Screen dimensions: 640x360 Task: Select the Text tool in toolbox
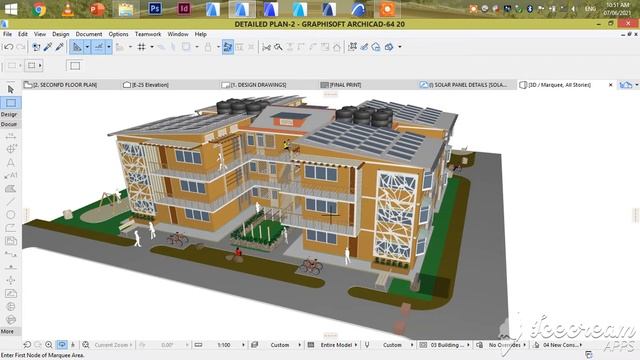[x=11, y=162]
